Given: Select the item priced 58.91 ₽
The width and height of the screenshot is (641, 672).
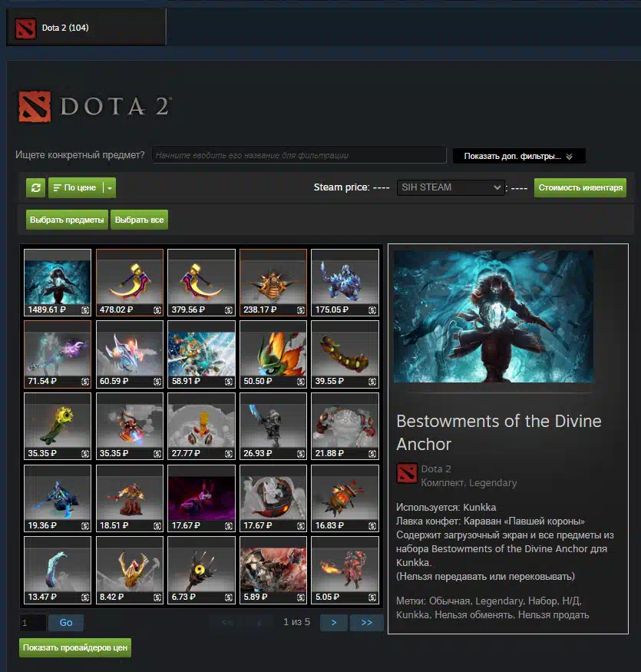Looking at the screenshot, I should coord(201,354).
